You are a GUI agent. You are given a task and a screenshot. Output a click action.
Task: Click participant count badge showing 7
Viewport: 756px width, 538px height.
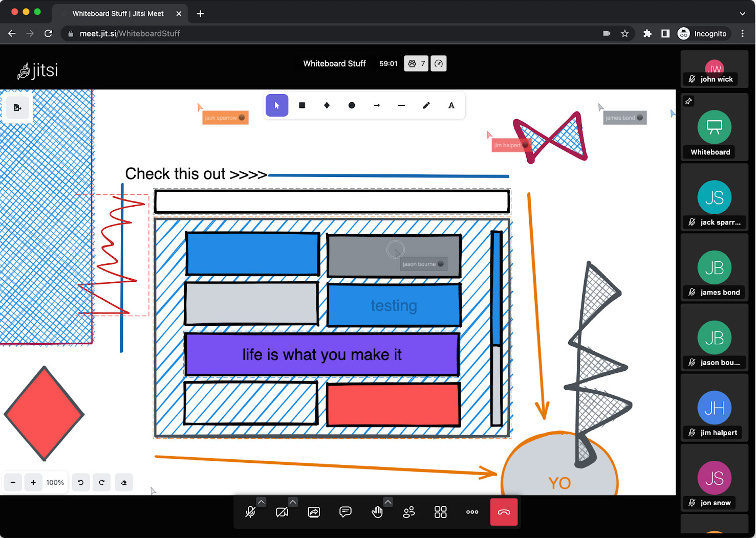[416, 63]
